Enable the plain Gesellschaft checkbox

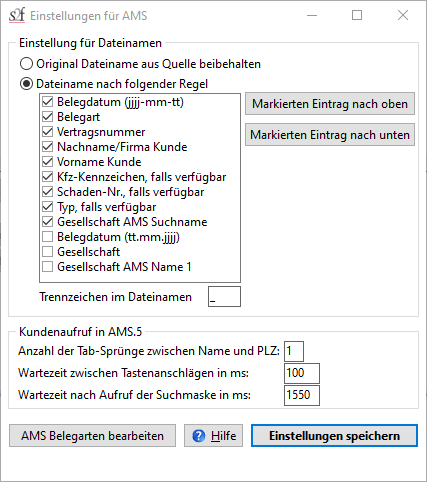pos(47,252)
